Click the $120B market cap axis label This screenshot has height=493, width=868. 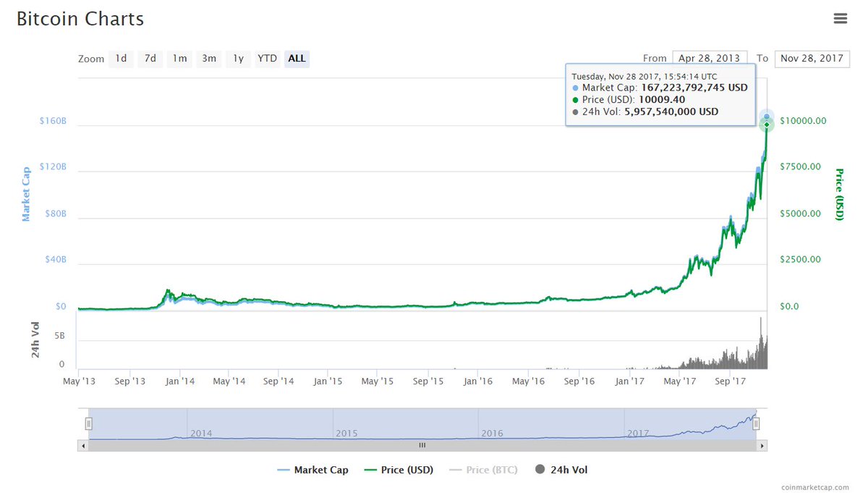click(53, 167)
